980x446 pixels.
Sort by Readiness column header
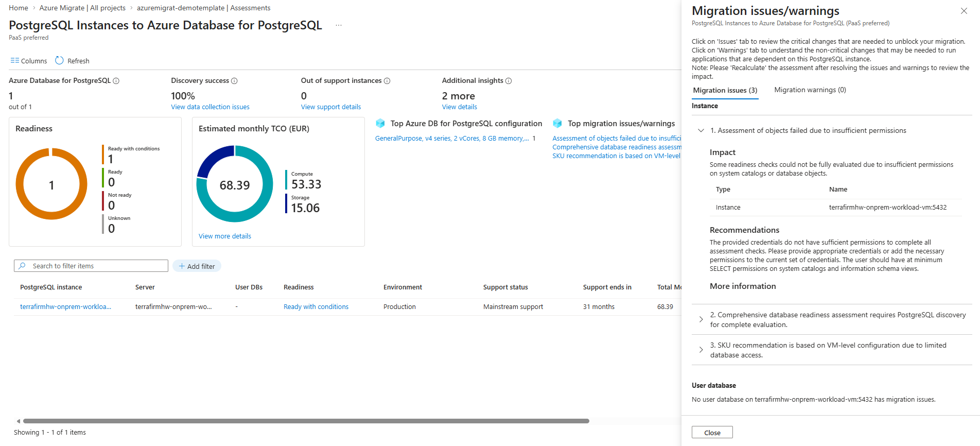coord(299,287)
